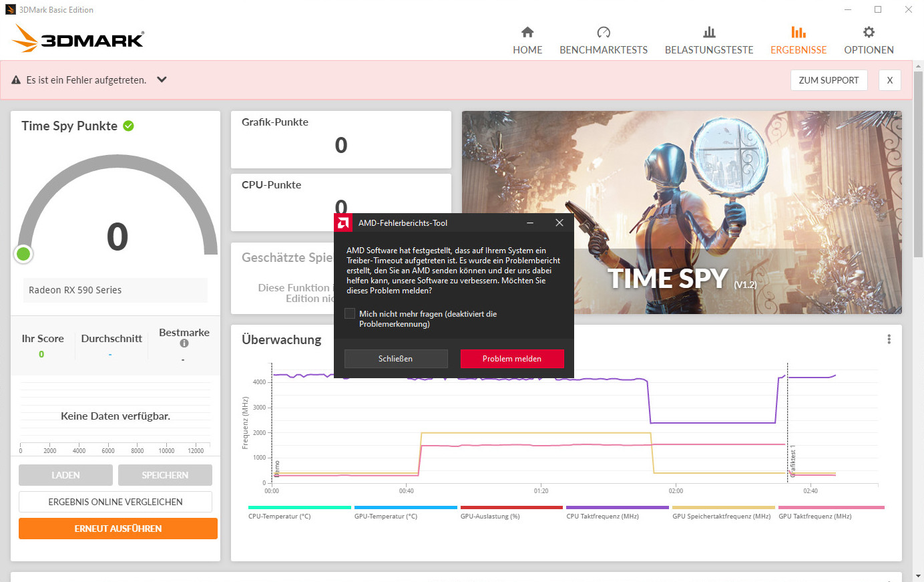
Task: Toggle the GPU Taktfrequenz legend entry
Action: [x=831, y=513]
